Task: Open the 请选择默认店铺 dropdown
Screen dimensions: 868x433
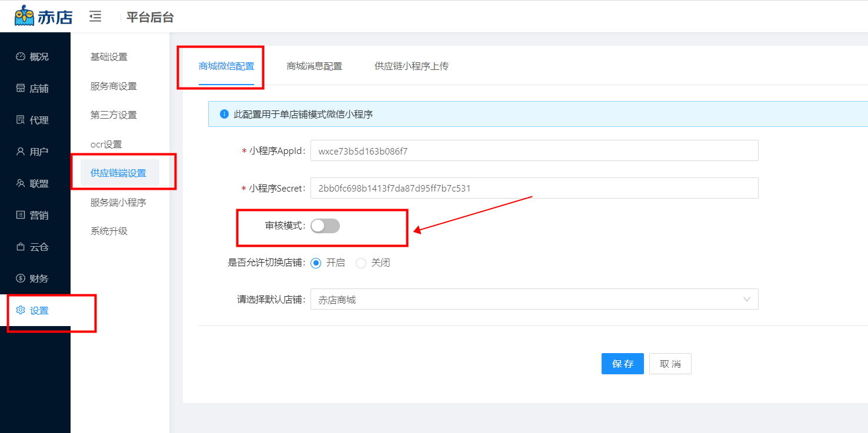Action: coord(534,300)
